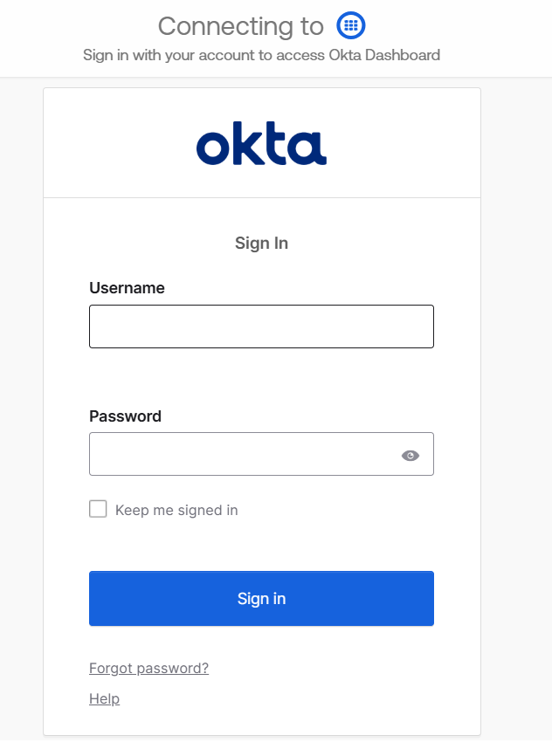Click the "Connecting to" header text
The height and width of the screenshot is (756, 552).
(x=240, y=26)
